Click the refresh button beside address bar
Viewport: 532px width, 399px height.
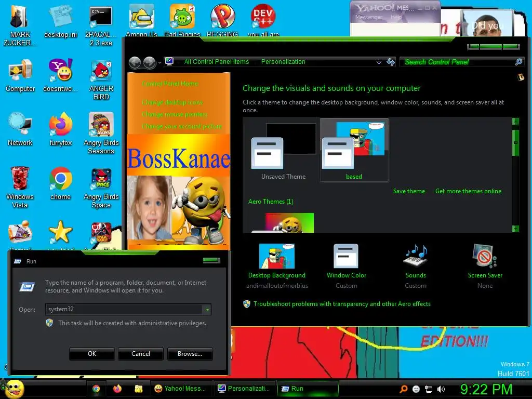pos(391,62)
